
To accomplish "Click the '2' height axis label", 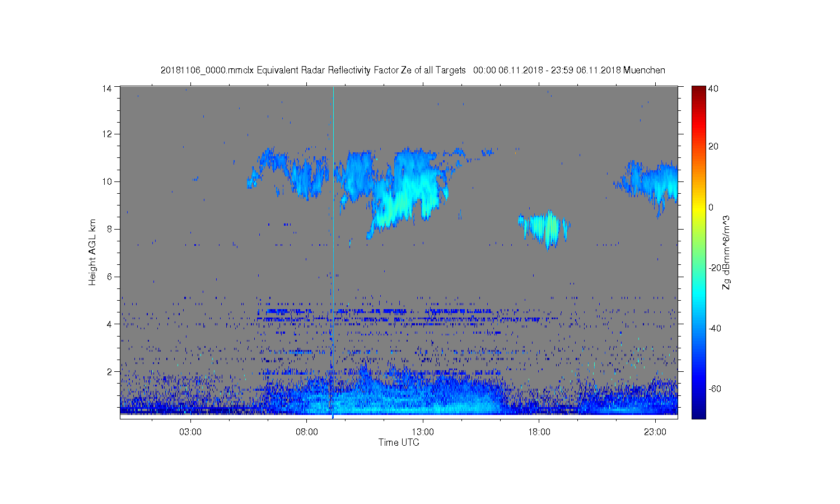I will pyautogui.click(x=110, y=371).
